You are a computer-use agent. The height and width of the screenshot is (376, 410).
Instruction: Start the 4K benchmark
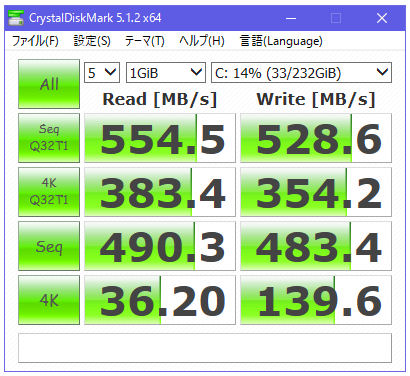(x=49, y=300)
